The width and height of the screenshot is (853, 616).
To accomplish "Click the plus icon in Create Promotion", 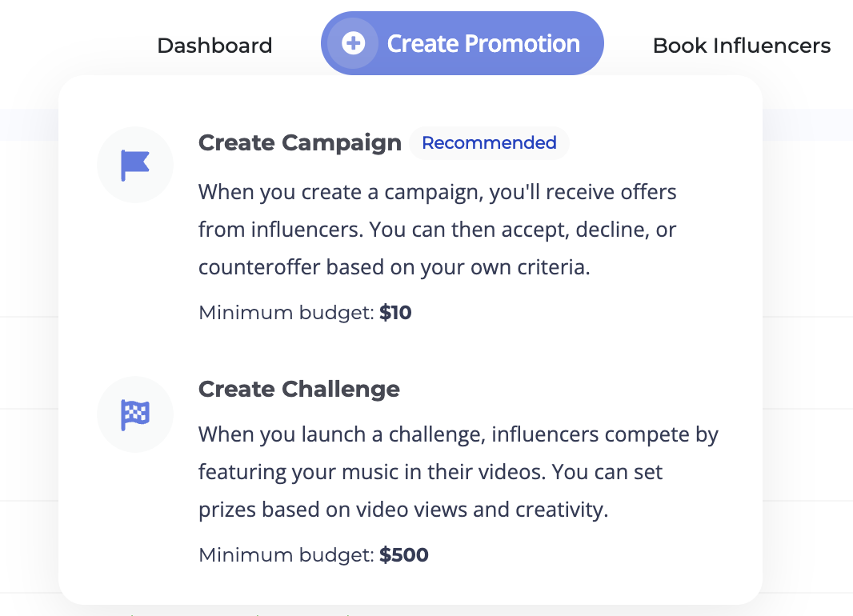I will point(354,43).
